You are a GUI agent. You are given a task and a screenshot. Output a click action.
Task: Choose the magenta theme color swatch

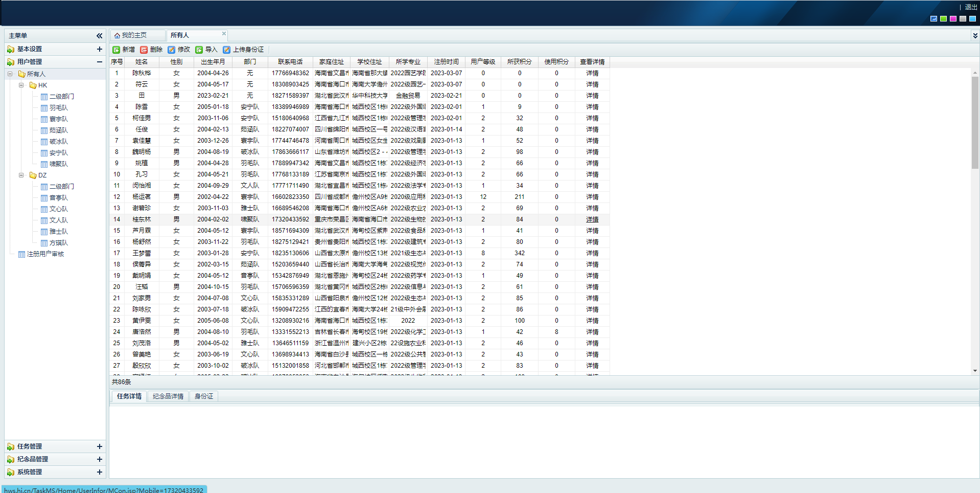(x=953, y=19)
